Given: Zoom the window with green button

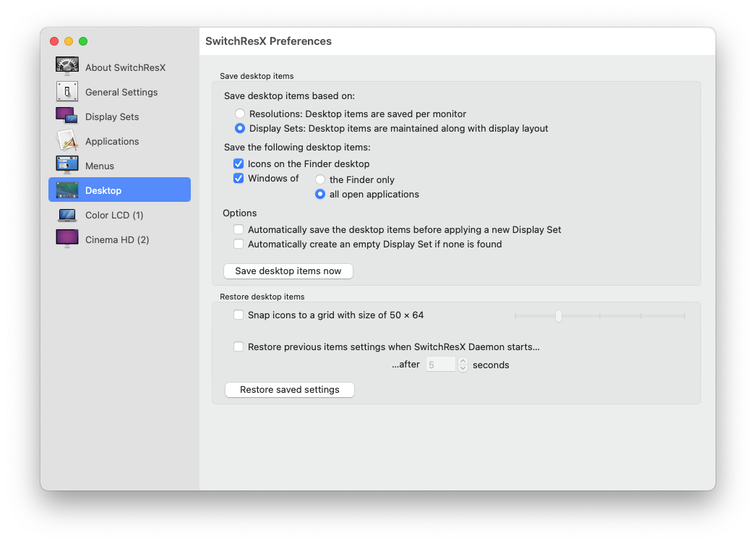Looking at the screenshot, I should coord(83,41).
